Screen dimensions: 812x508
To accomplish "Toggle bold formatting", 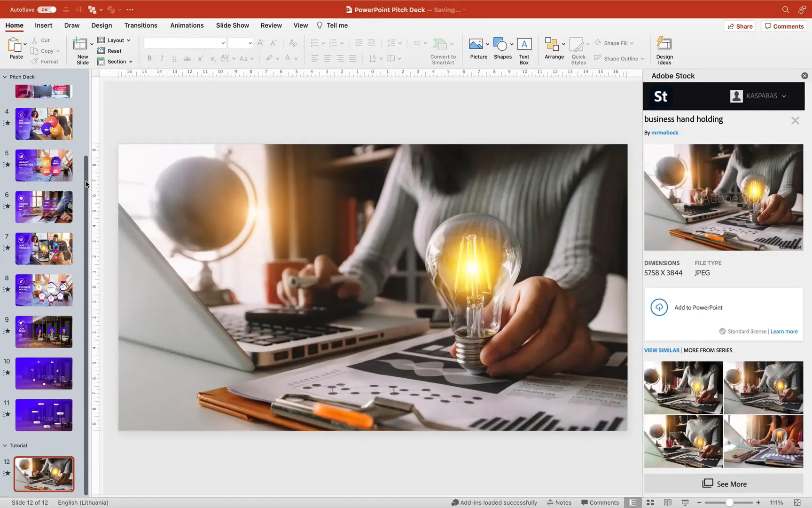I will pyautogui.click(x=149, y=58).
